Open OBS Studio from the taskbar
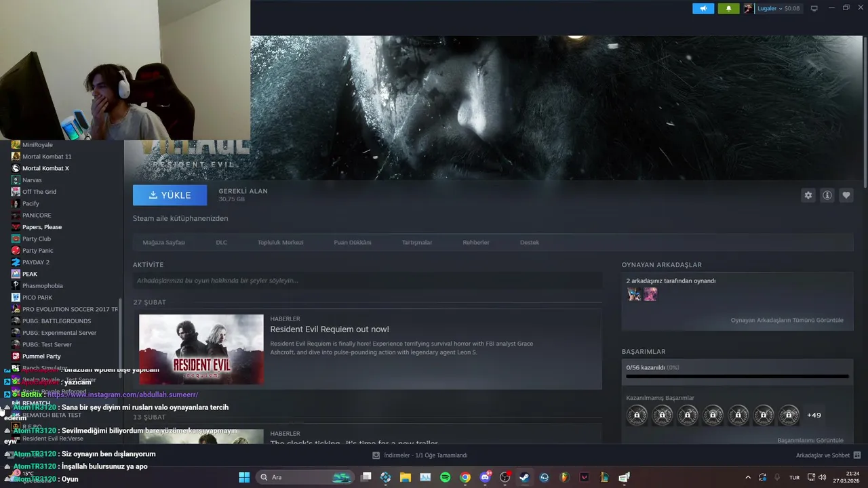868x488 pixels. point(505,477)
